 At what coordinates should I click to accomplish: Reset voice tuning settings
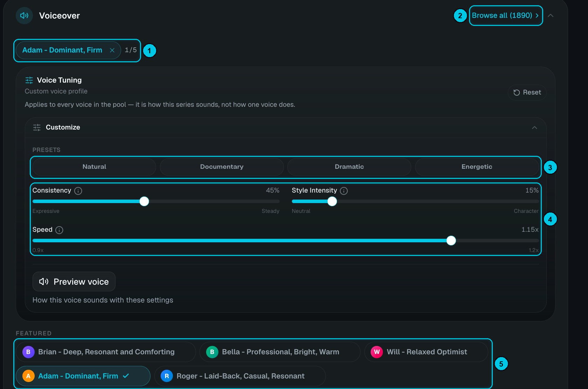coord(527,92)
